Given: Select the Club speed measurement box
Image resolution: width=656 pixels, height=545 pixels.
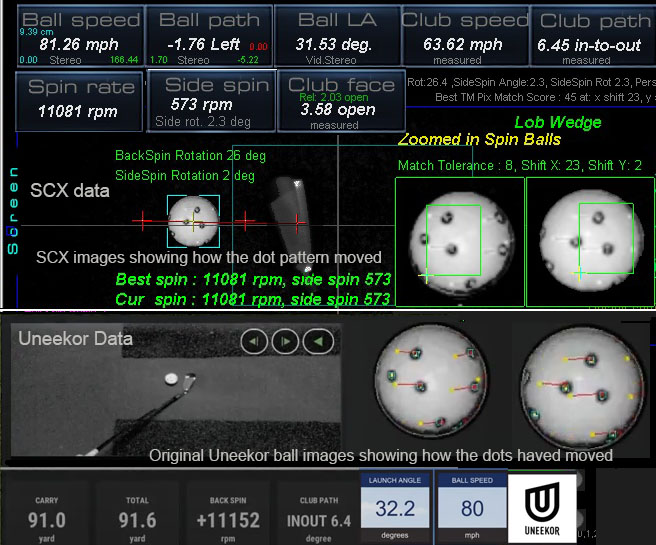Looking at the screenshot, I should point(464,35).
